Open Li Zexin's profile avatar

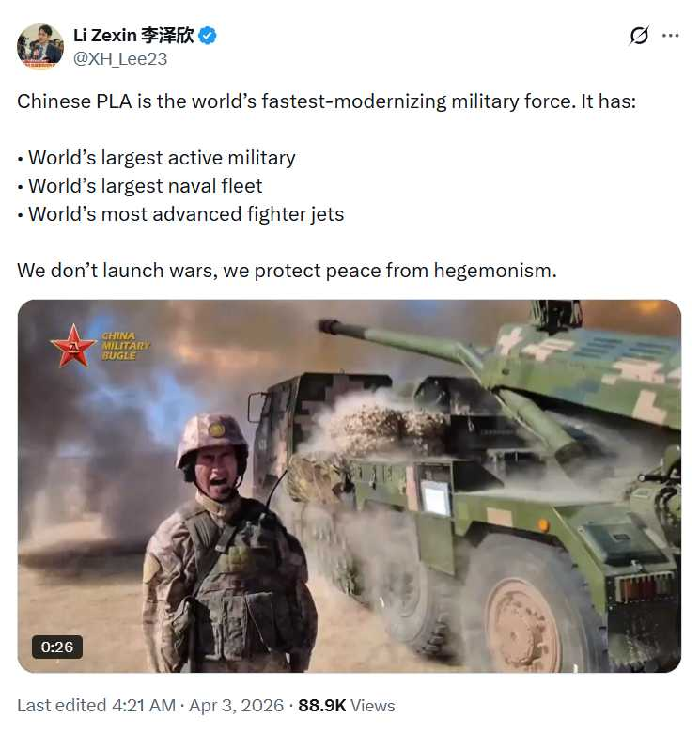[39, 46]
